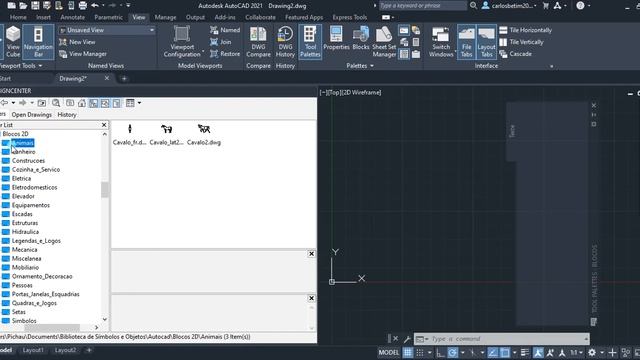Open the Unsaved View dropdown
The height and width of the screenshot is (360, 640).
(107, 30)
